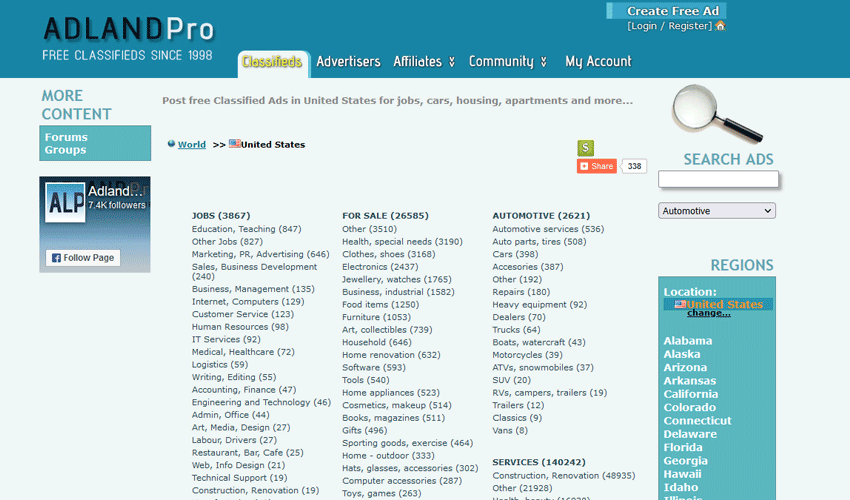Open Automotive services (536) listings
850x500 pixels.
click(548, 229)
